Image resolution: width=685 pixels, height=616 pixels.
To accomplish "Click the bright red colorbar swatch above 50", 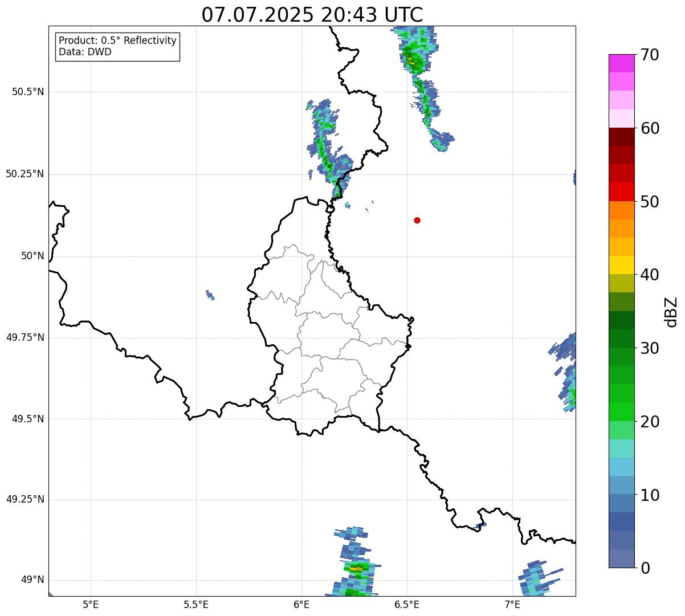I will coord(621,192).
